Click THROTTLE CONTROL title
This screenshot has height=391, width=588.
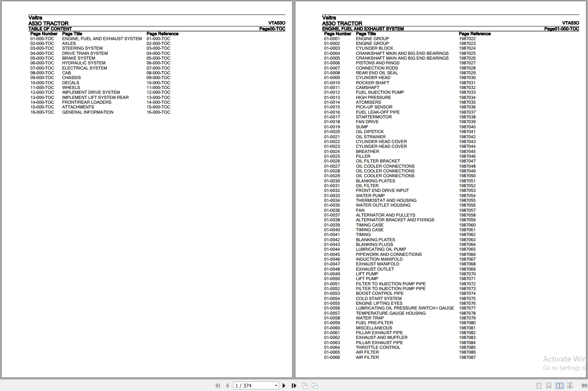(x=378, y=347)
